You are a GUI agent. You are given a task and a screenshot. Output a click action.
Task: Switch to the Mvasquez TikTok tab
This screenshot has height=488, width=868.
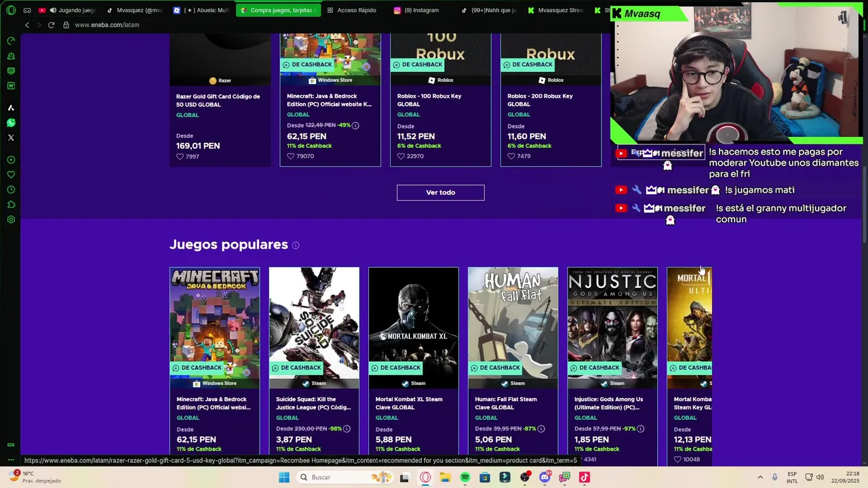134,10
